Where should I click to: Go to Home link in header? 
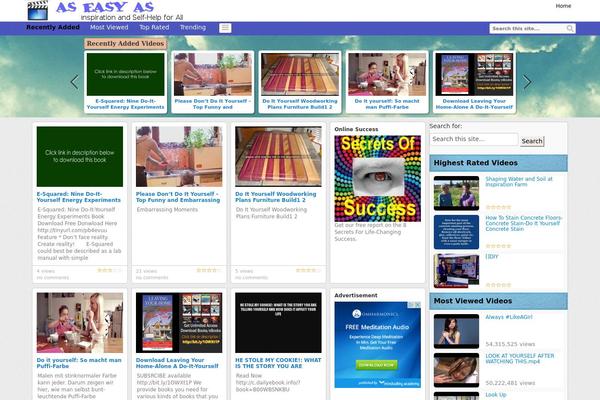(563, 6)
